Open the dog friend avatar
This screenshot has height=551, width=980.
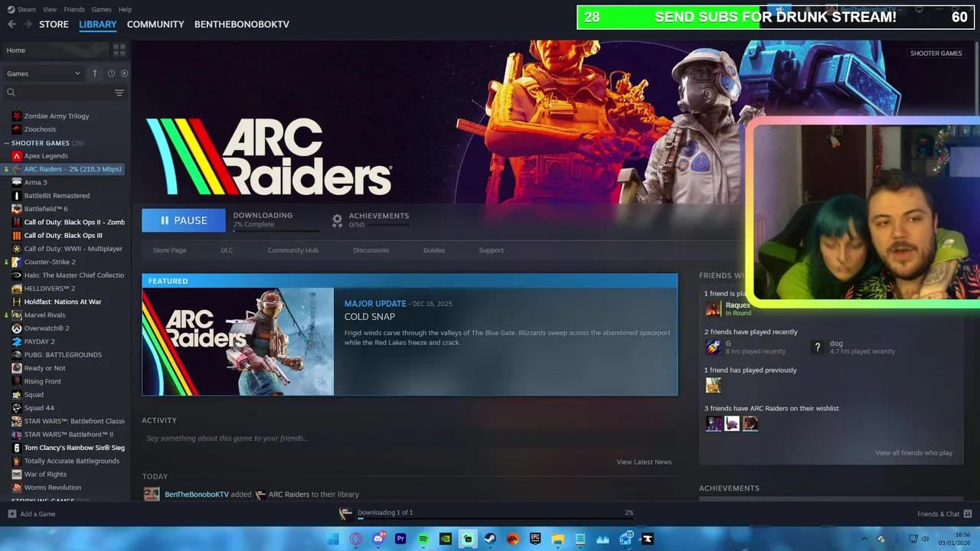coord(818,347)
